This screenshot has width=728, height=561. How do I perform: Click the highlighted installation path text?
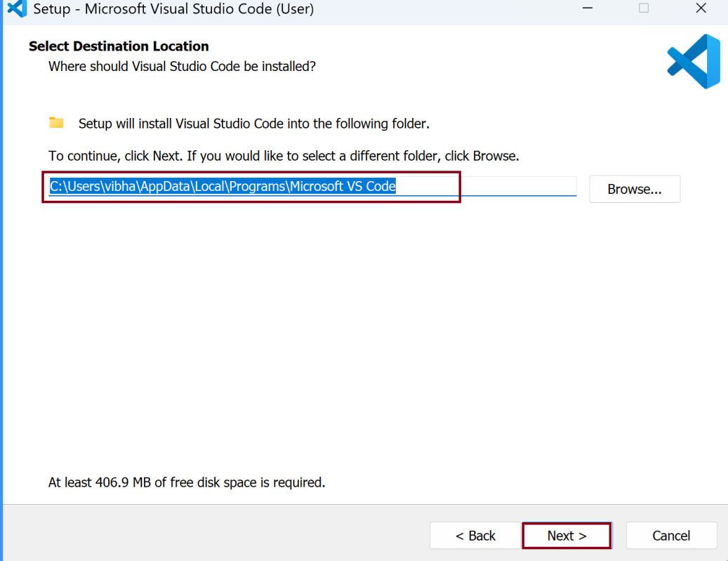coord(223,187)
